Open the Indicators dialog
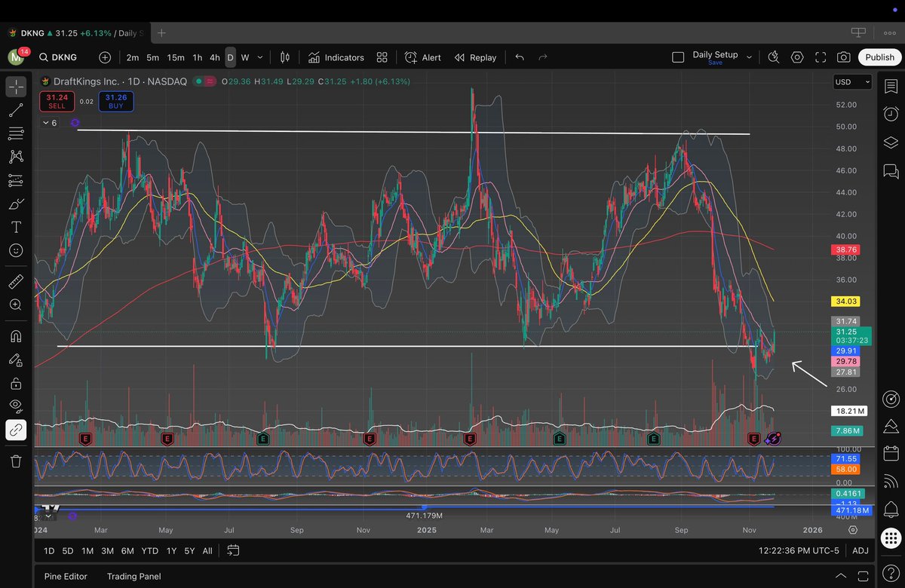 336,57
